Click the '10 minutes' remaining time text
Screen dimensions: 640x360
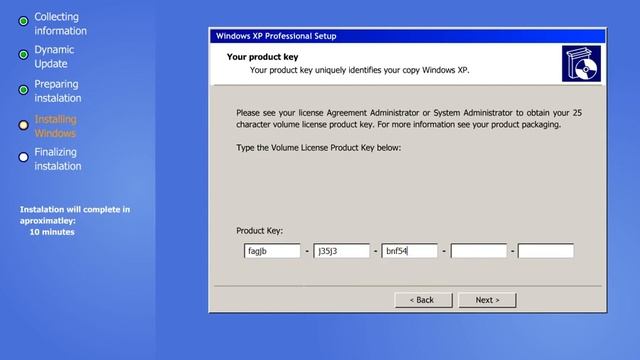point(52,232)
